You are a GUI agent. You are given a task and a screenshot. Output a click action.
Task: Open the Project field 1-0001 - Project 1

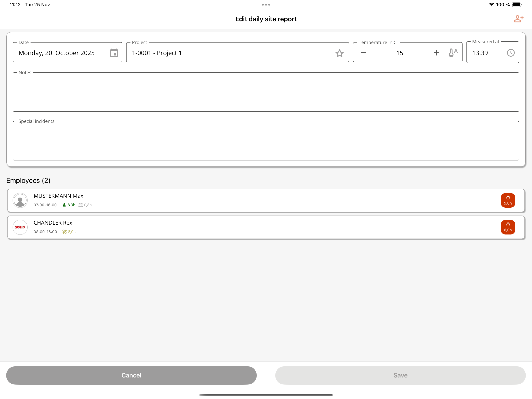click(x=237, y=52)
